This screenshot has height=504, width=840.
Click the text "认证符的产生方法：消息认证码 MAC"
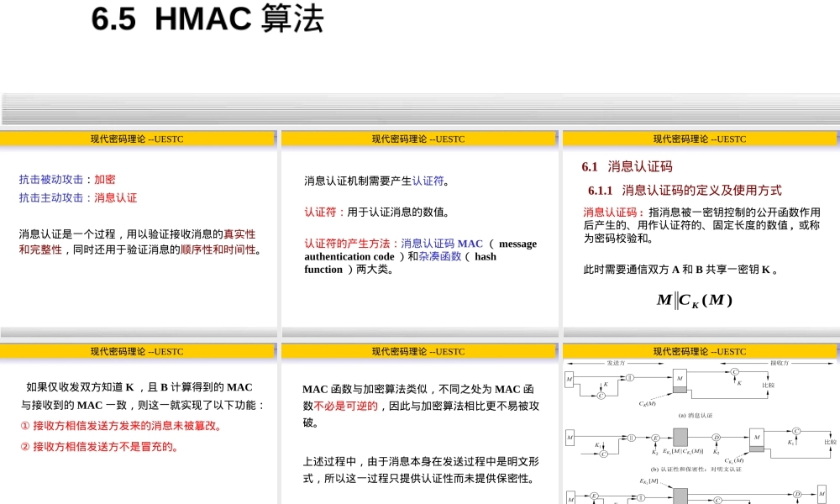(394, 244)
